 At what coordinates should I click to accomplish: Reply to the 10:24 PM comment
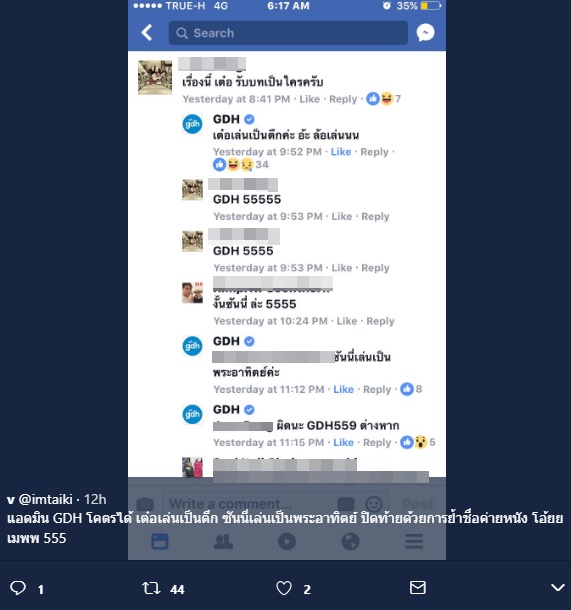(x=380, y=321)
